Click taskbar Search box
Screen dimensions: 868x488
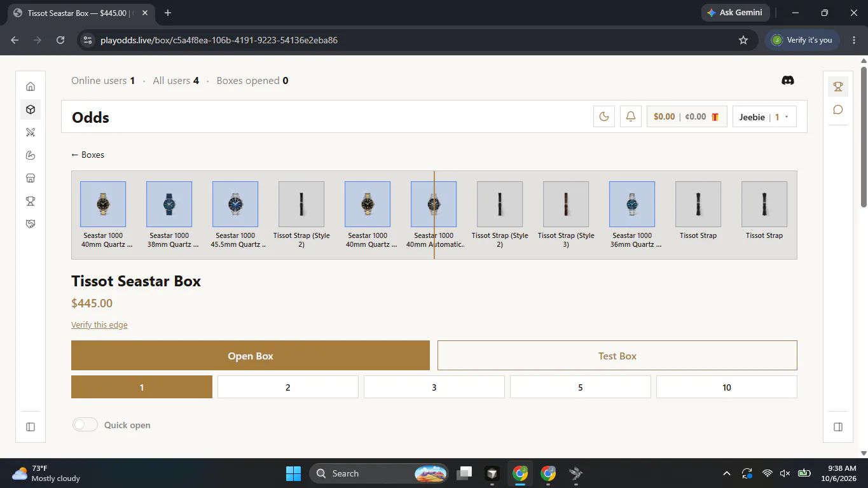[378, 473]
